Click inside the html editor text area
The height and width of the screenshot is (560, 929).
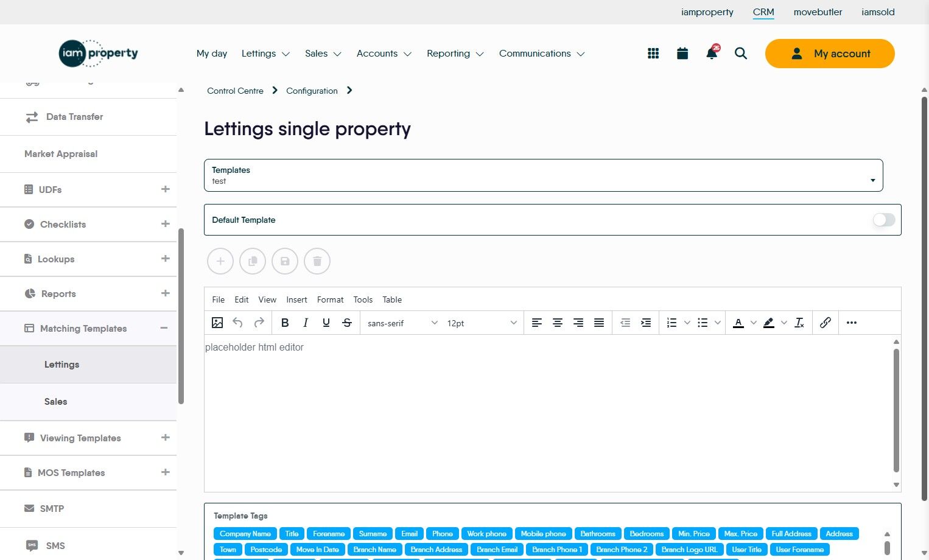[548, 413]
